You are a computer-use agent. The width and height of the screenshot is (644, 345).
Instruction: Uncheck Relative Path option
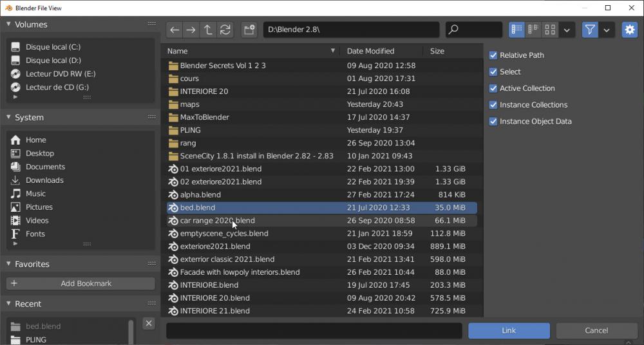[x=493, y=55]
